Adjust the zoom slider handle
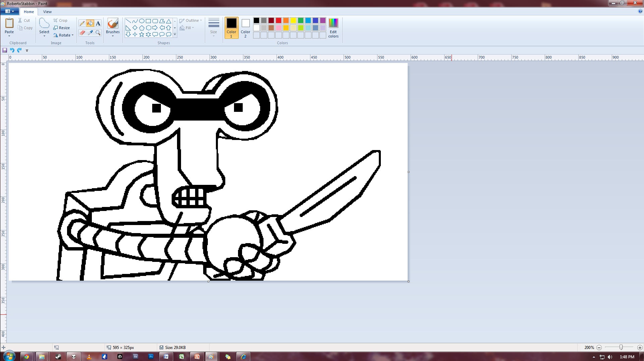The width and height of the screenshot is (644, 361). click(621, 347)
